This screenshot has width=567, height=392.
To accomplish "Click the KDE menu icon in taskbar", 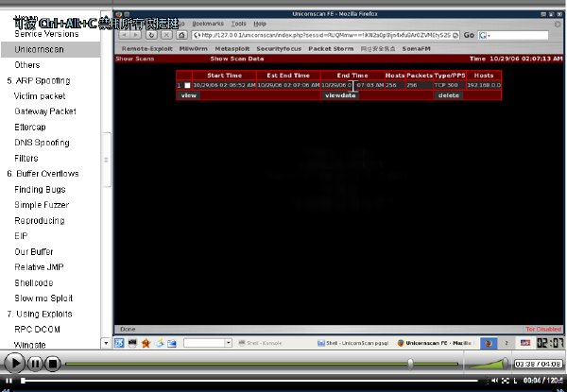I will pos(119,343).
